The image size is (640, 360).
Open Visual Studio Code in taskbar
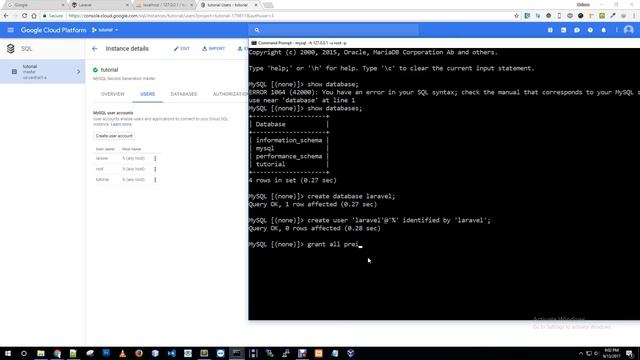coord(171,353)
